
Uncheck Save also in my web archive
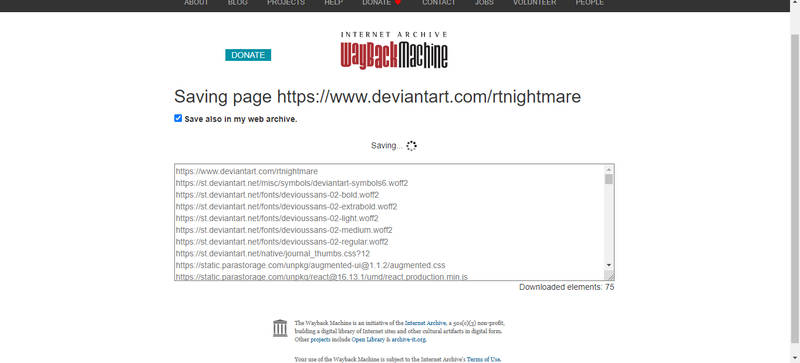178,118
